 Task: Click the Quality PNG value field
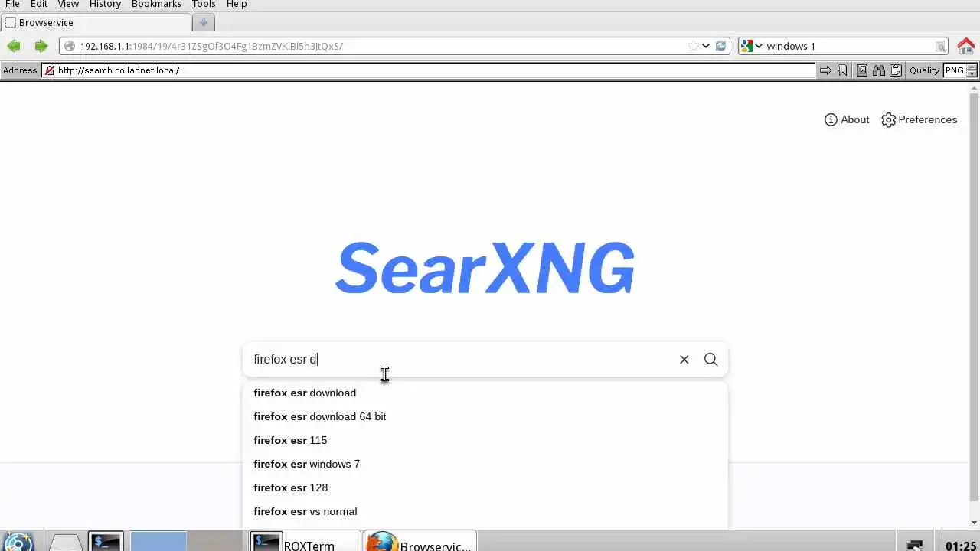[x=954, y=70]
